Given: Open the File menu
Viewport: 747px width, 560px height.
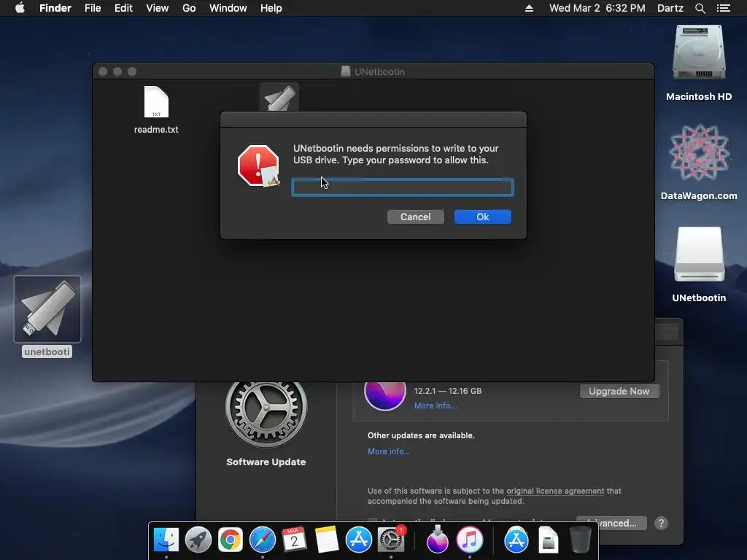Looking at the screenshot, I should tap(93, 8).
